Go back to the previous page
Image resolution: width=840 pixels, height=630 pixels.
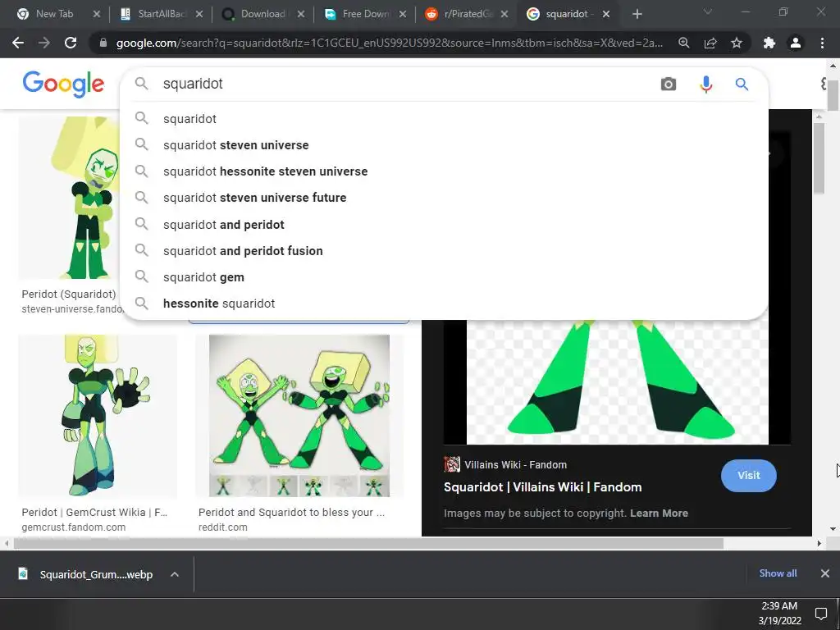pos(18,43)
